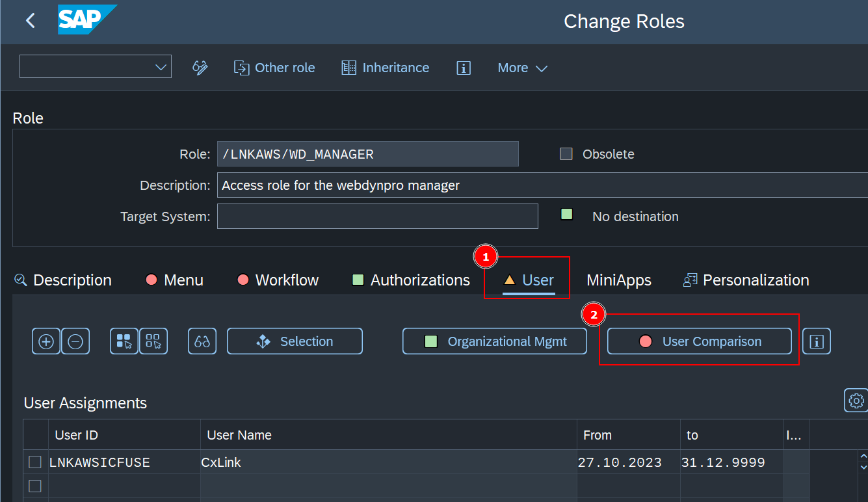Select the LNKAWSICFUSE row checkbox

35,462
